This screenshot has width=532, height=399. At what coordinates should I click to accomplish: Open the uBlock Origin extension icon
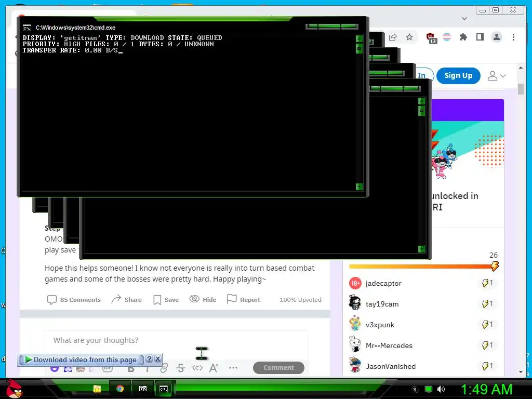click(x=431, y=37)
